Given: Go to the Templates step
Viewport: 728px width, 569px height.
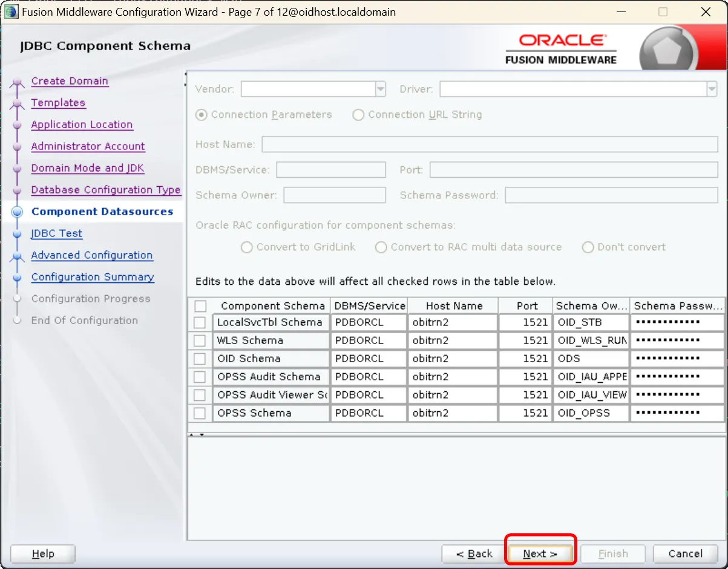Looking at the screenshot, I should 58,103.
